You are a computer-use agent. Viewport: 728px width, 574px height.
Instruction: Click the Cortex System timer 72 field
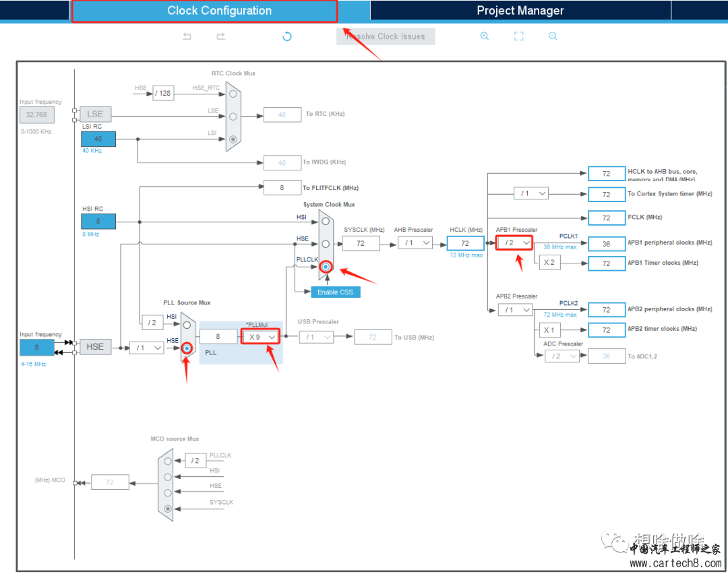point(607,195)
